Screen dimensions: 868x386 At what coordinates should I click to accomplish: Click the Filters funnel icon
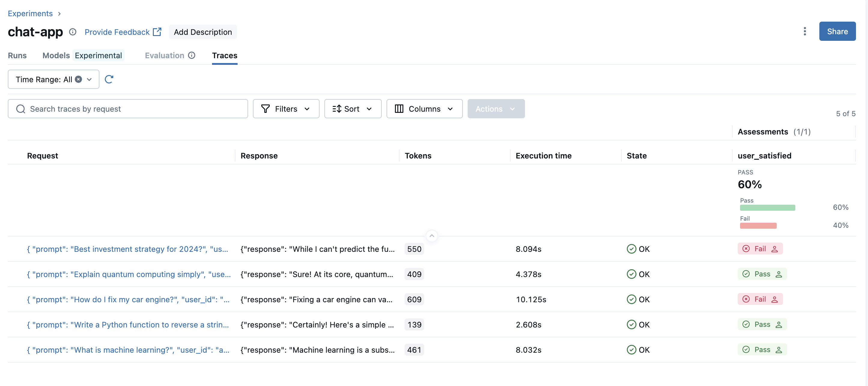(266, 108)
